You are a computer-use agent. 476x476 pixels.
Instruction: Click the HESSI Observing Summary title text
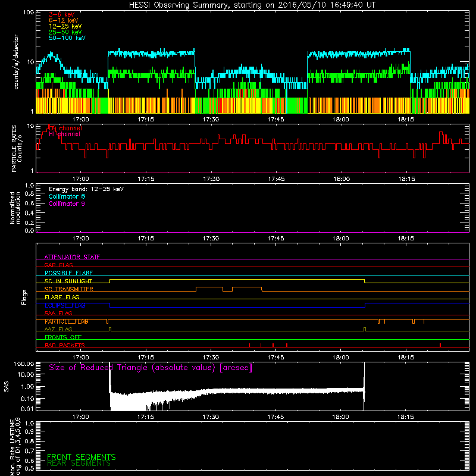[x=252, y=5]
